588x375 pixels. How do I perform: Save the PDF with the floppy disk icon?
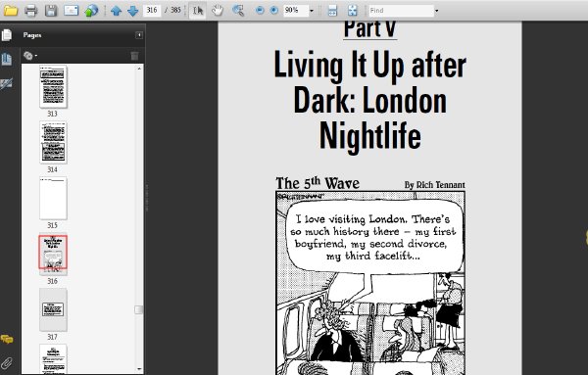[x=51, y=10]
